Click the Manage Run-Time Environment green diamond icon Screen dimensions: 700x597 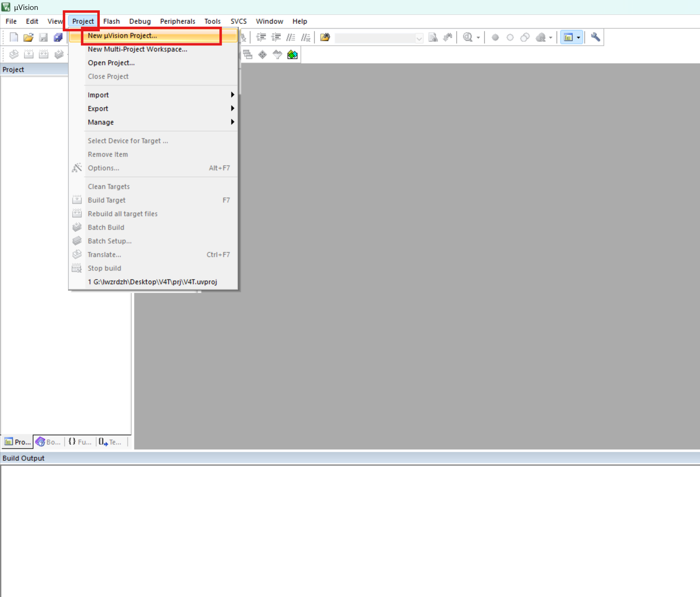pos(263,54)
